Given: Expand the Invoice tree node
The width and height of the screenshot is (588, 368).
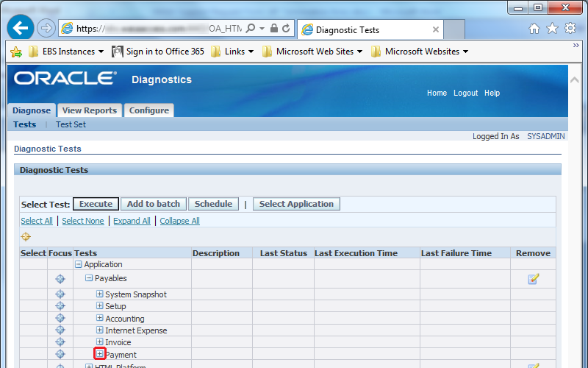Looking at the screenshot, I should [x=99, y=342].
